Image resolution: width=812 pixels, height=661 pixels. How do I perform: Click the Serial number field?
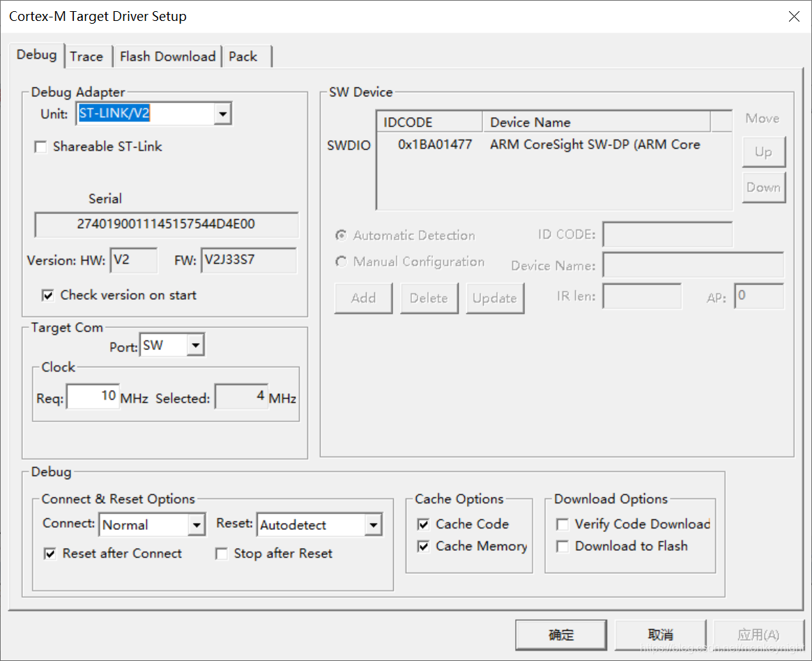click(x=166, y=225)
